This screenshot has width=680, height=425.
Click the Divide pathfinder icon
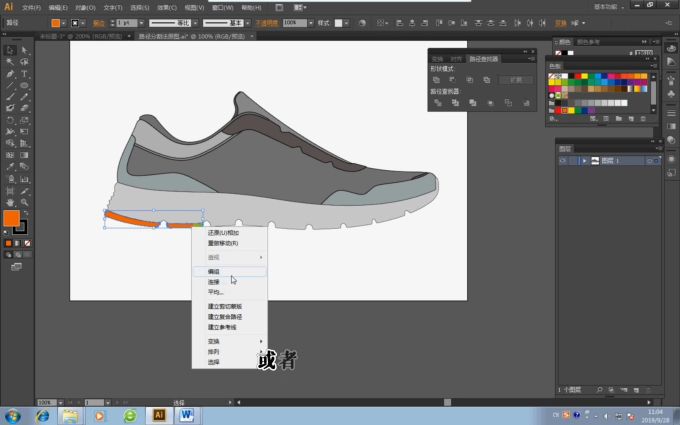438,103
